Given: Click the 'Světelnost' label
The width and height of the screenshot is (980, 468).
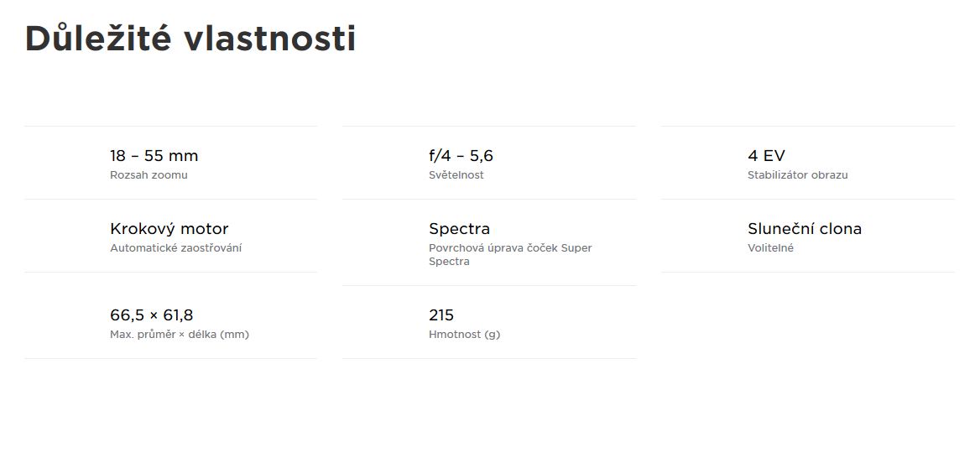Looking at the screenshot, I should click(456, 175).
